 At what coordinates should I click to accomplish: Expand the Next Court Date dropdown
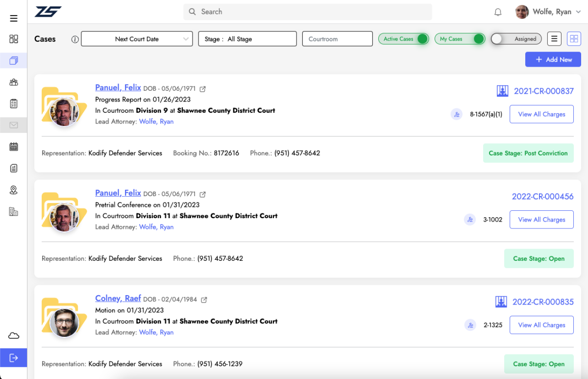tap(137, 39)
